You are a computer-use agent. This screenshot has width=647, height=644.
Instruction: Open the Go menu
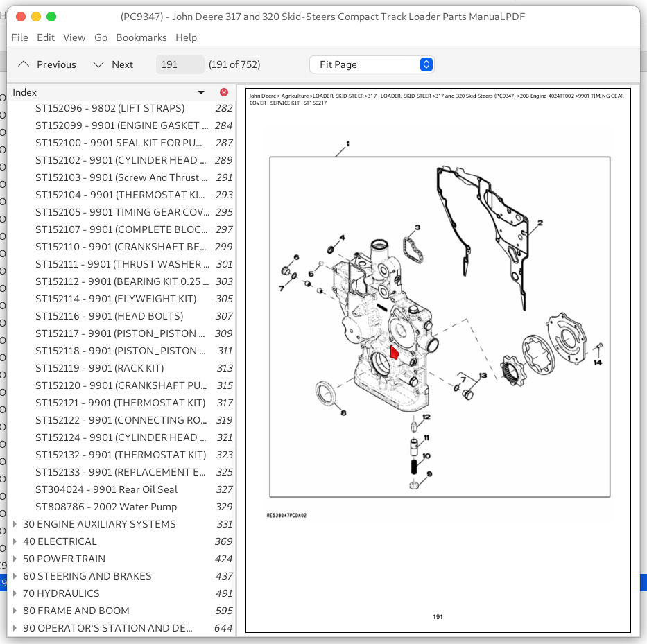101,37
